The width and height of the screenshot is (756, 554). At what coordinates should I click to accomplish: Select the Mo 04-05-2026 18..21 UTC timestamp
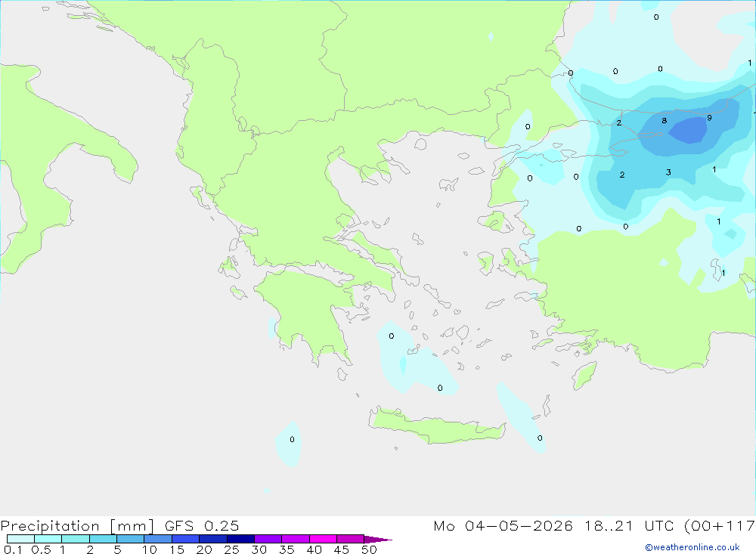point(553,525)
